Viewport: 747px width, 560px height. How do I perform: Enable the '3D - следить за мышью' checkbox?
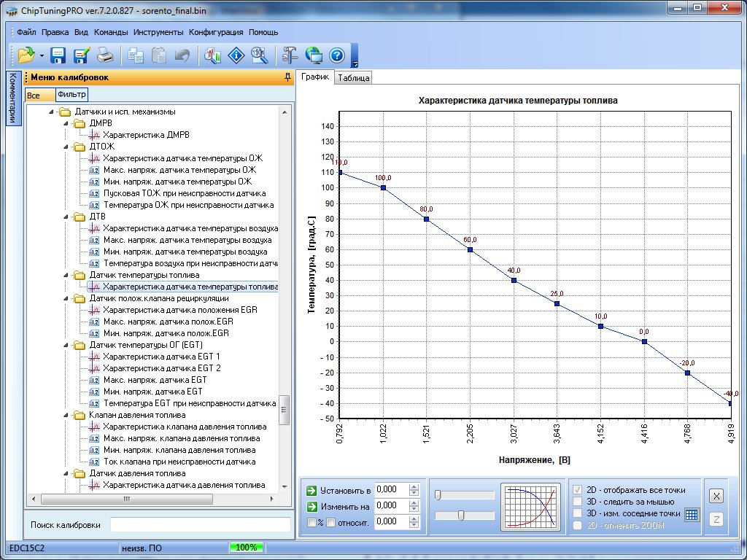578,502
